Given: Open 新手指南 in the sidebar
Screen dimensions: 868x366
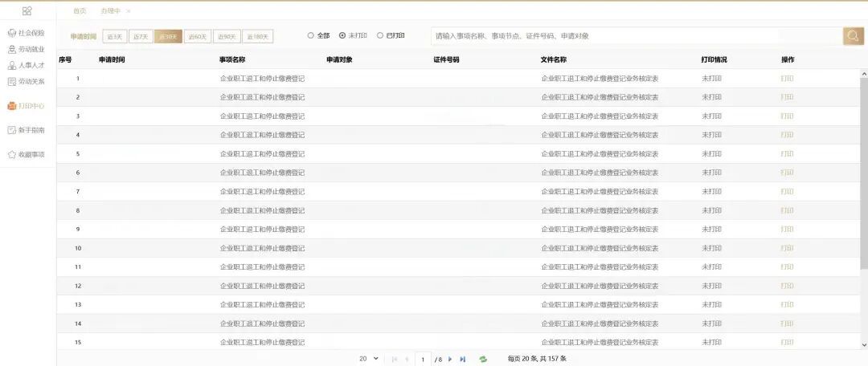Looking at the screenshot, I should tap(27, 130).
